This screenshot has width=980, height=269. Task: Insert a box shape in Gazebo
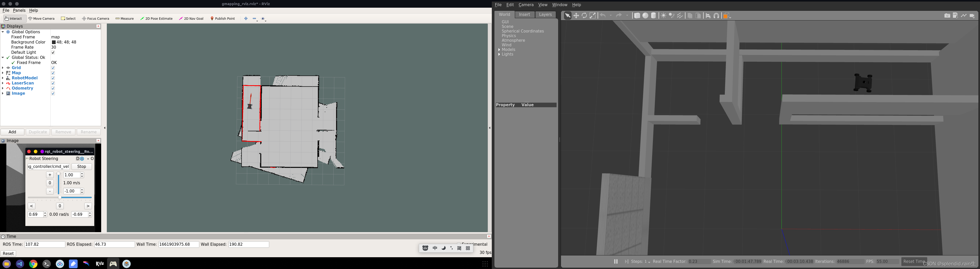point(637,16)
